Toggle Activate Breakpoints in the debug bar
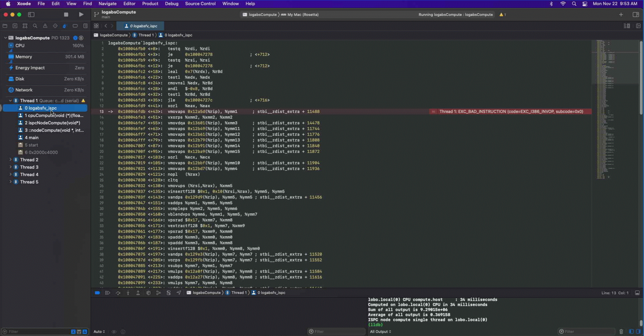This screenshot has width=644, height=336. (x=97, y=293)
